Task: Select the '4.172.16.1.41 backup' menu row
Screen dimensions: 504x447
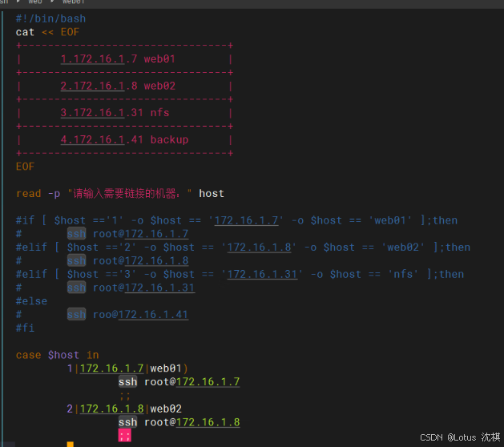Action: (124, 140)
